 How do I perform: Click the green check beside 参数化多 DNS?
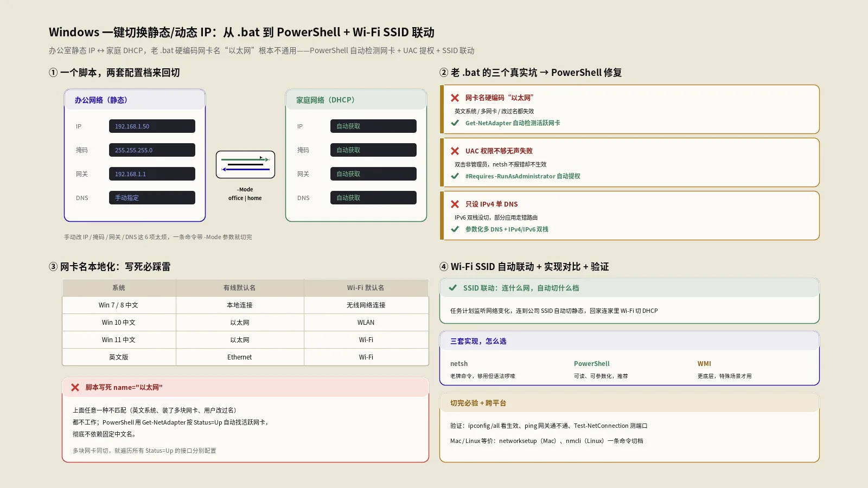[x=455, y=229]
